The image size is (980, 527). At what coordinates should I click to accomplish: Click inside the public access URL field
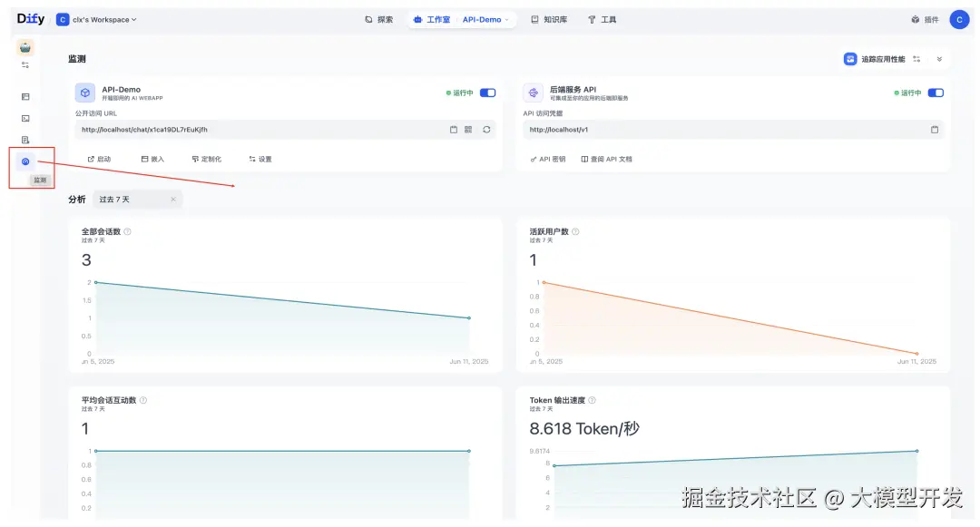coord(272,129)
